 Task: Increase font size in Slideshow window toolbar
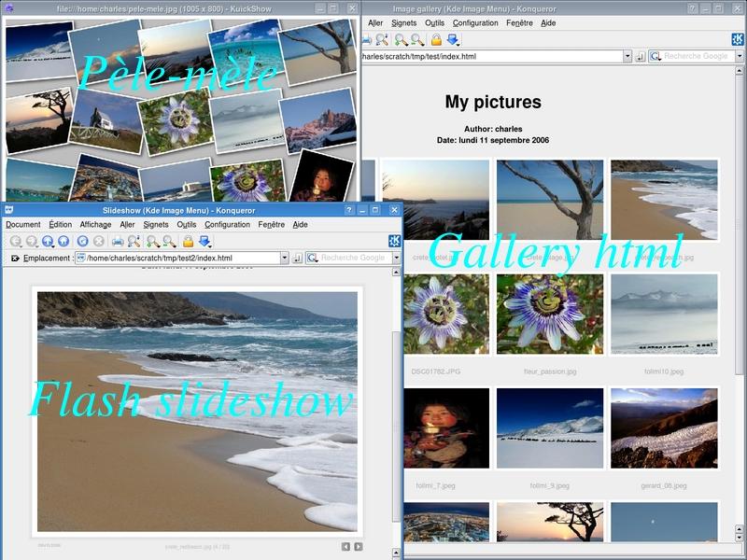tap(153, 242)
